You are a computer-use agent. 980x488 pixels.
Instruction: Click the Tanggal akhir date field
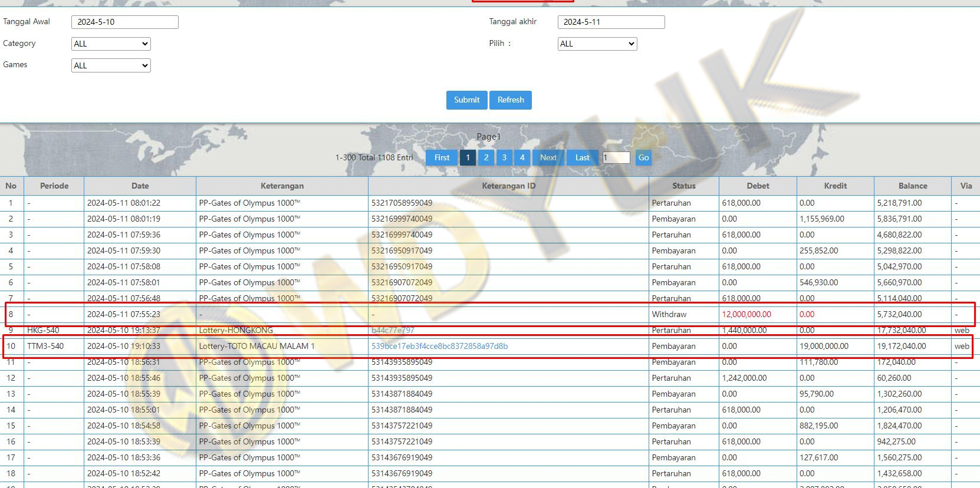tap(611, 22)
